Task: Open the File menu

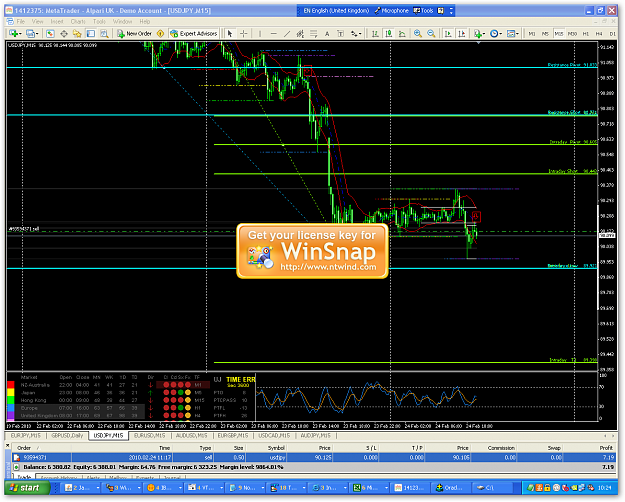Action: (21, 22)
